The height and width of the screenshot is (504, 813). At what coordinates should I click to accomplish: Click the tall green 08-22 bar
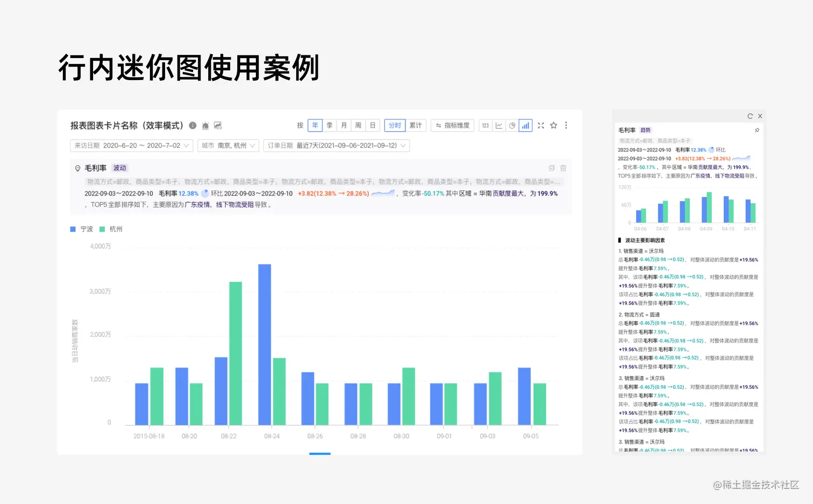click(x=236, y=354)
